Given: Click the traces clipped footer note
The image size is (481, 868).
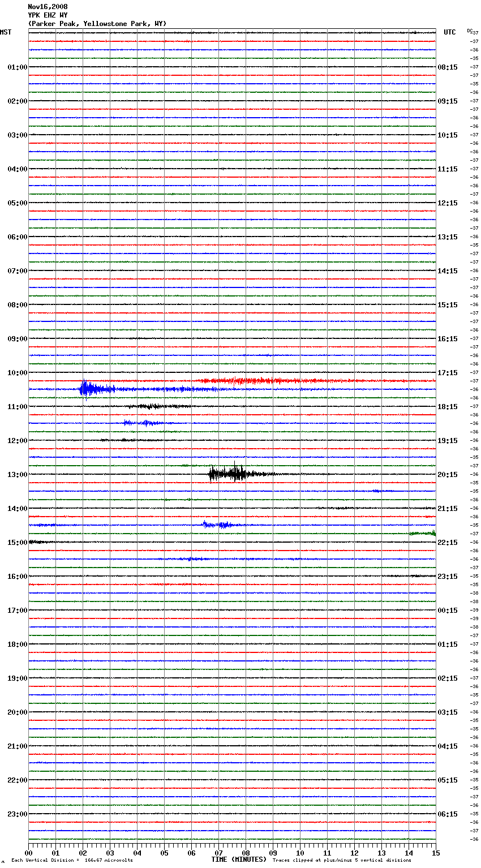Looking at the screenshot, I should pyautogui.click(x=342, y=860).
